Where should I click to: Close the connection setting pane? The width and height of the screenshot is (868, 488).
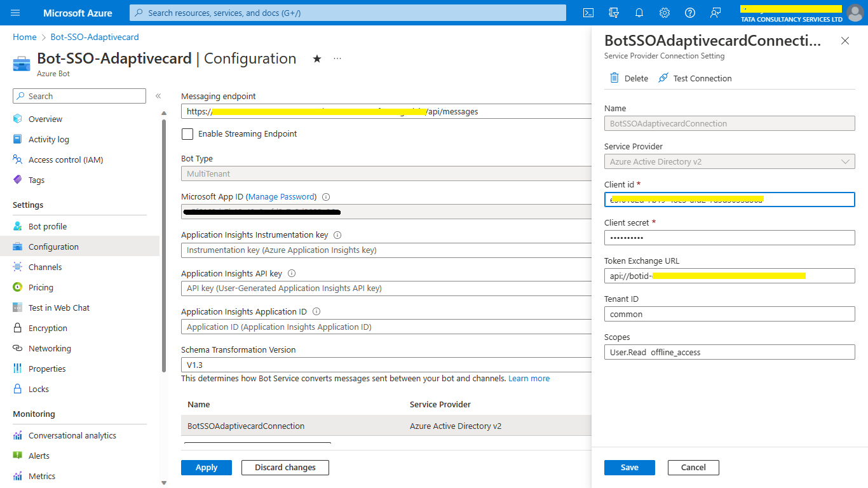click(x=844, y=41)
